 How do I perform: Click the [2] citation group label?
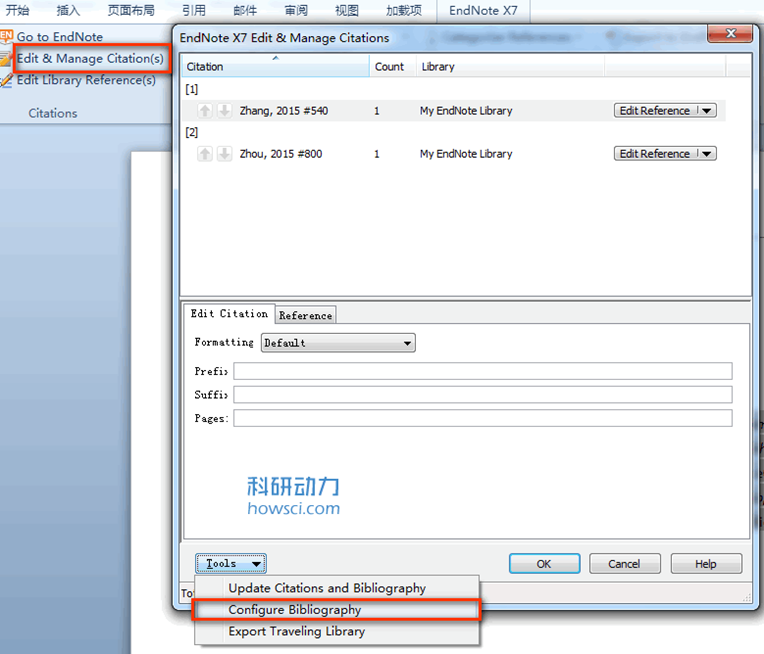tap(191, 132)
